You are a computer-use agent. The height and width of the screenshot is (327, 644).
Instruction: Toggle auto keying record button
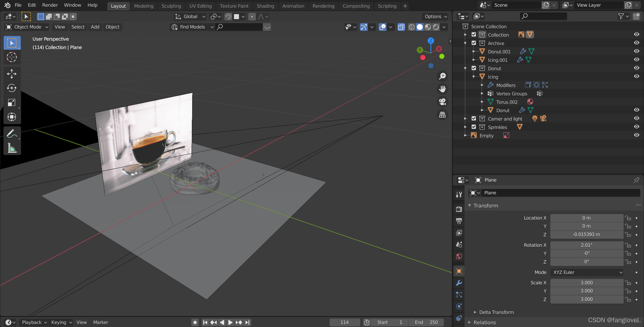[195, 322]
